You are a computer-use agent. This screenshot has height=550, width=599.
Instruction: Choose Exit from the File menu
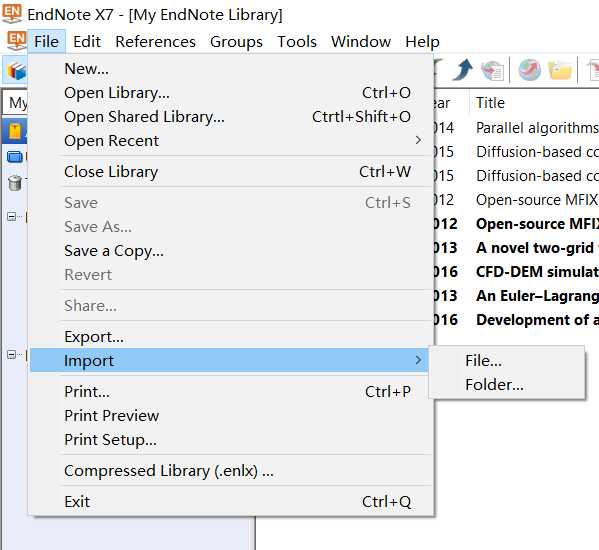pos(232,502)
